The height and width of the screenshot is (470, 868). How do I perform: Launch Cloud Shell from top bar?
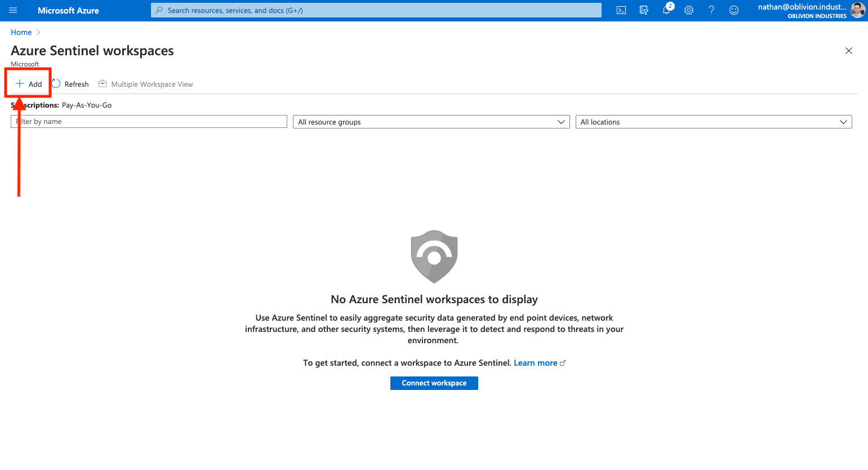point(621,10)
